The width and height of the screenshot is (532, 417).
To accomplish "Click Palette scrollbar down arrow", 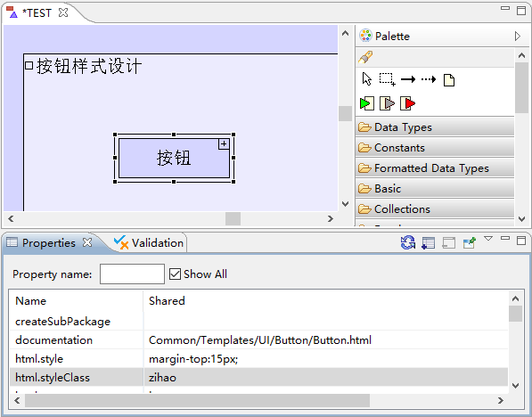I will [x=521, y=219].
